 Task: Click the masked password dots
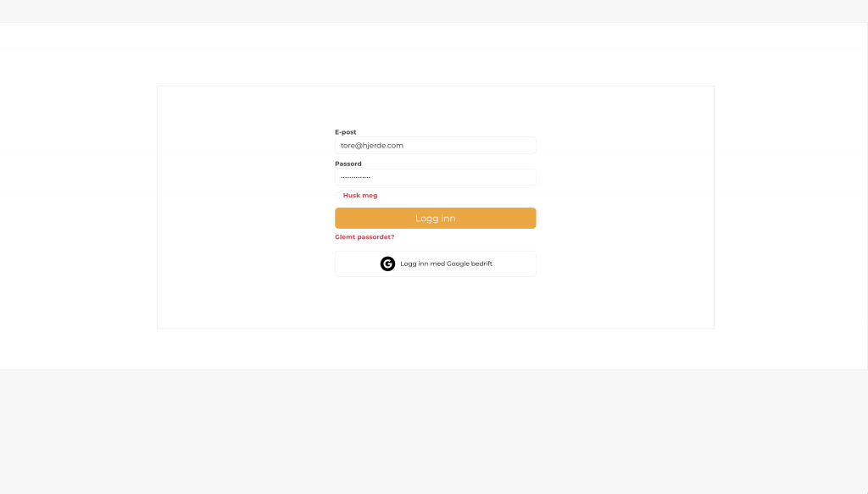(355, 177)
